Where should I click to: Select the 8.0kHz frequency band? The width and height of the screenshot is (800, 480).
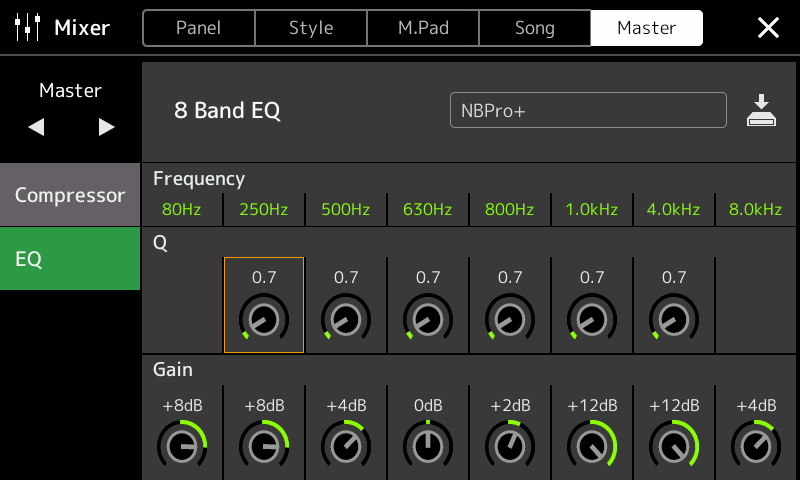(756, 209)
